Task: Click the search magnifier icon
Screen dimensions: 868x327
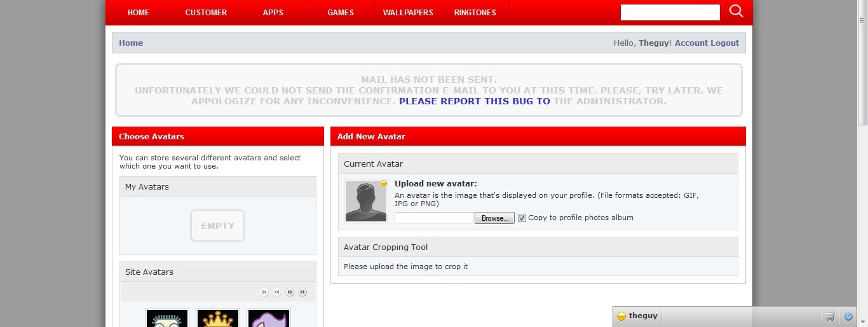Action: [736, 11]
